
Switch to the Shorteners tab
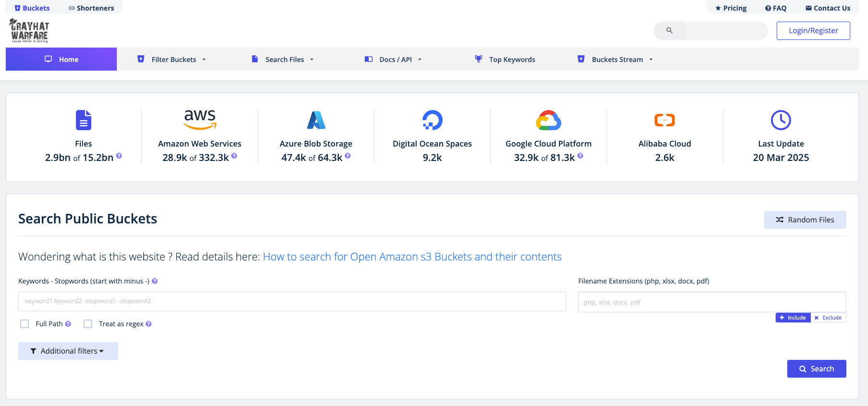[x=91, y=8]
